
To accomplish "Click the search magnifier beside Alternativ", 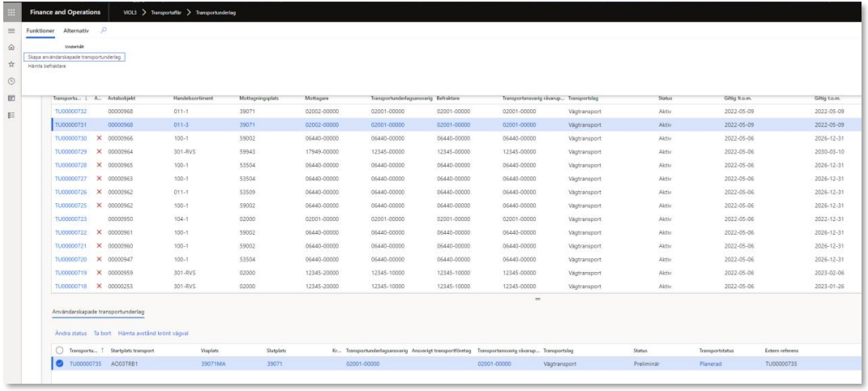I will [103, 31].
